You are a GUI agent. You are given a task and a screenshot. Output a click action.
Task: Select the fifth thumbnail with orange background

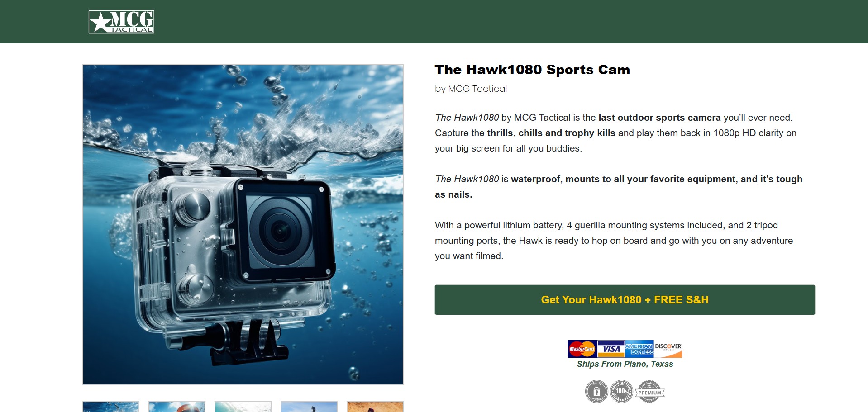point(375,407)
